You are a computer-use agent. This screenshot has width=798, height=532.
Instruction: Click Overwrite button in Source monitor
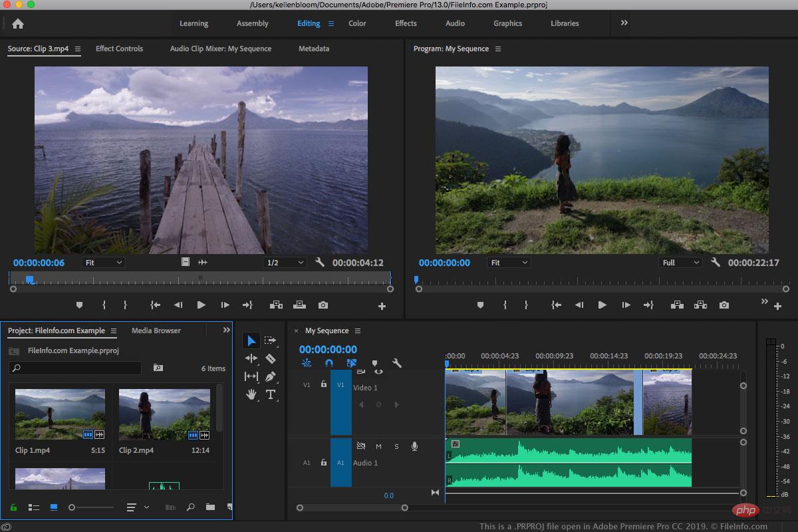pos(300,305)
